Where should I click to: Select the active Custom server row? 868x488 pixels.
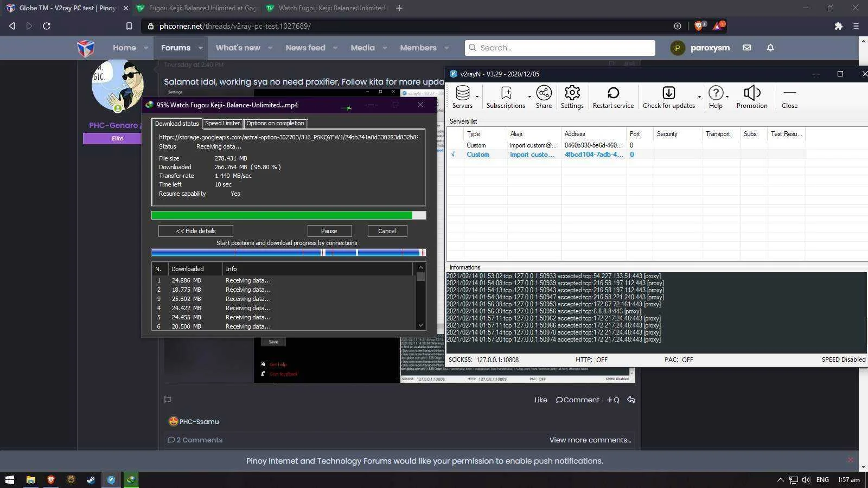[627, 155]
